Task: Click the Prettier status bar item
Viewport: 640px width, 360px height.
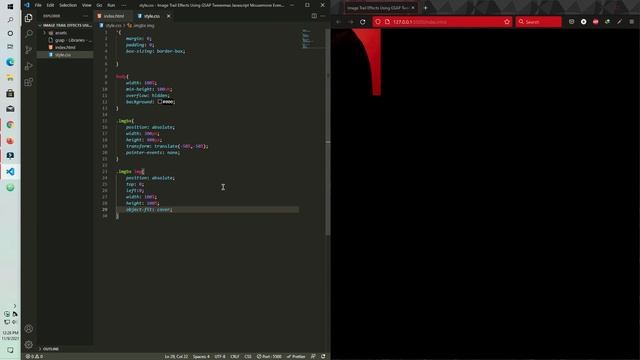Action: (x=296, y=356)
